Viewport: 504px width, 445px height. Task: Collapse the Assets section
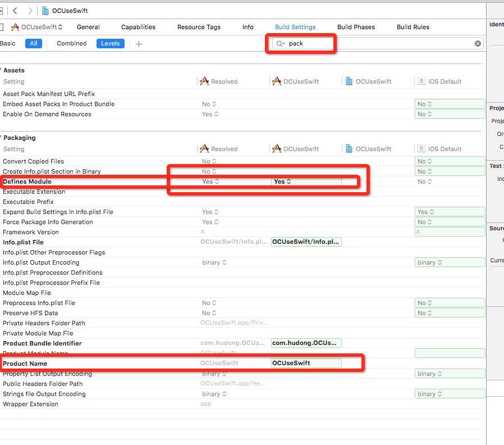click(x=1, y=70)
